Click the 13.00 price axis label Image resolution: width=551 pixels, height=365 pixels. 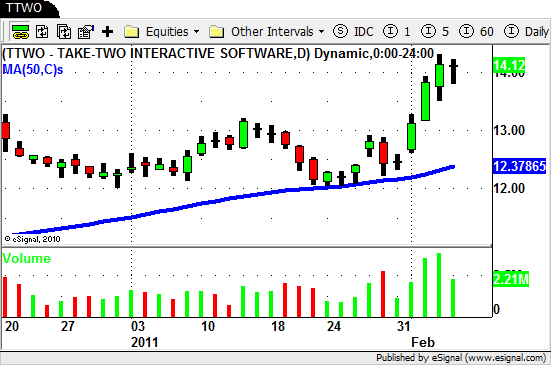(x=509, y=130)
